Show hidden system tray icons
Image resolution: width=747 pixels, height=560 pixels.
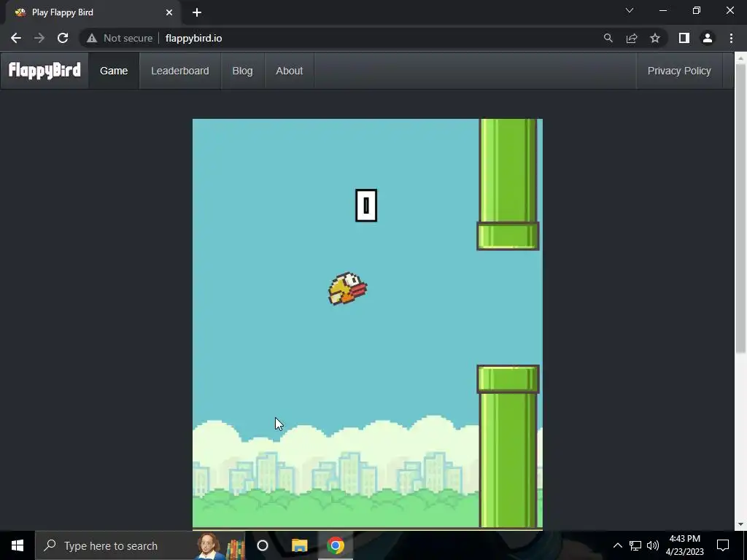click(617, 545)
